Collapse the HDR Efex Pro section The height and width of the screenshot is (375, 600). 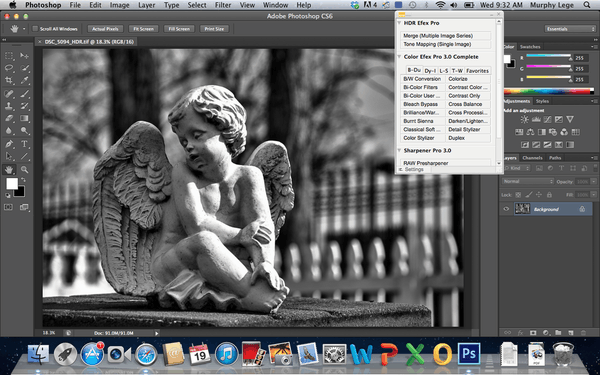[x=399, y=23]
